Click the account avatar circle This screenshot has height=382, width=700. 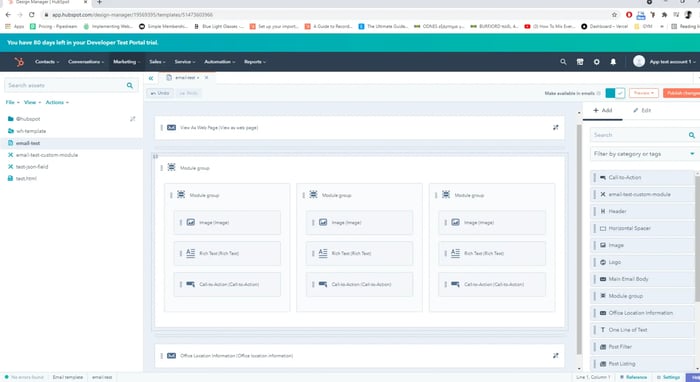tap(639, 62)
